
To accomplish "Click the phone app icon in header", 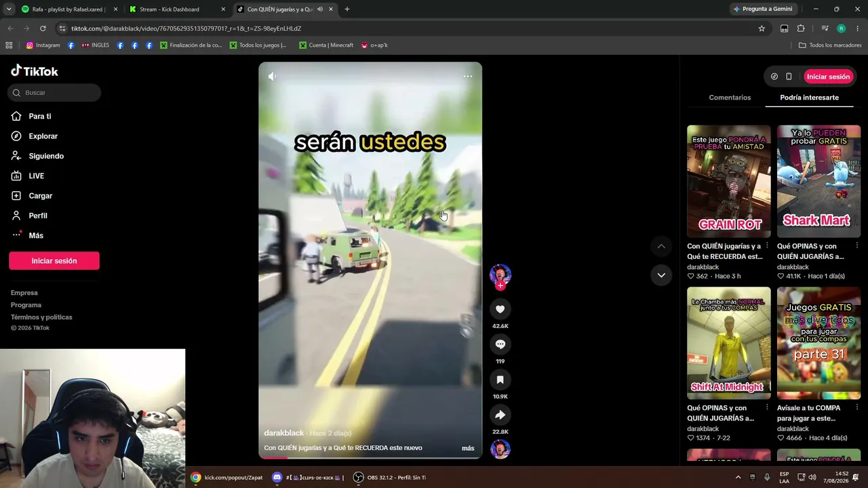I will [x=789, y=77].
